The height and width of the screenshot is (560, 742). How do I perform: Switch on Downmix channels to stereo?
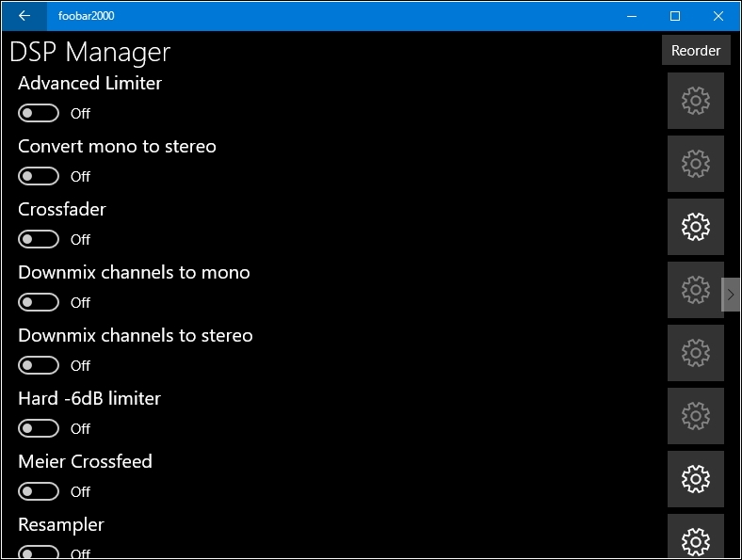[x=39, y=366]
